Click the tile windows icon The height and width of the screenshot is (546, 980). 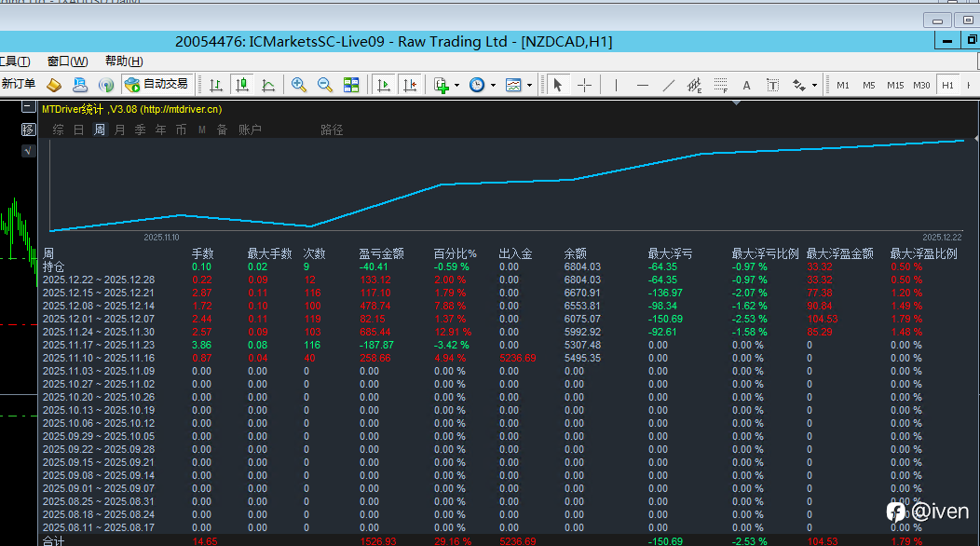(351, 85)
